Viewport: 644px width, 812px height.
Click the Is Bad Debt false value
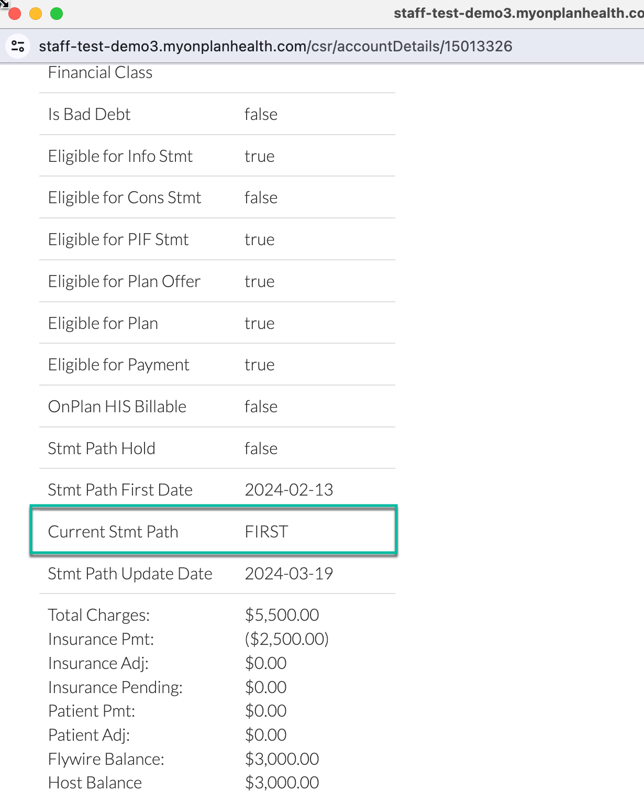[261, 114]
